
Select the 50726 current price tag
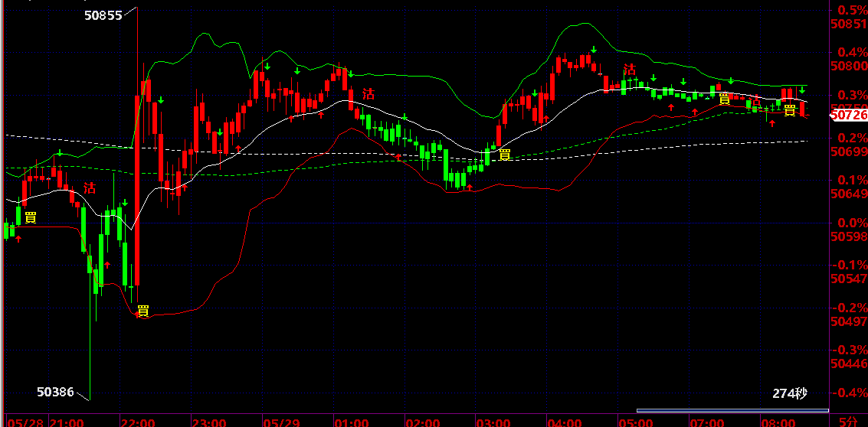849,116
